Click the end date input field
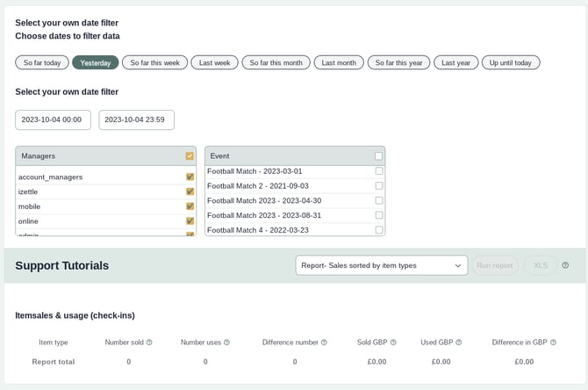This screenshot has height=390, width=588. tap(136, 119)
